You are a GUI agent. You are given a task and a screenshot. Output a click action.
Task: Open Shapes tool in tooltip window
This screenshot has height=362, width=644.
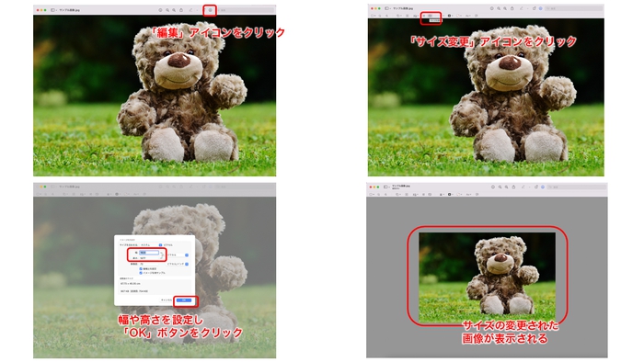[x=398, y=16]
